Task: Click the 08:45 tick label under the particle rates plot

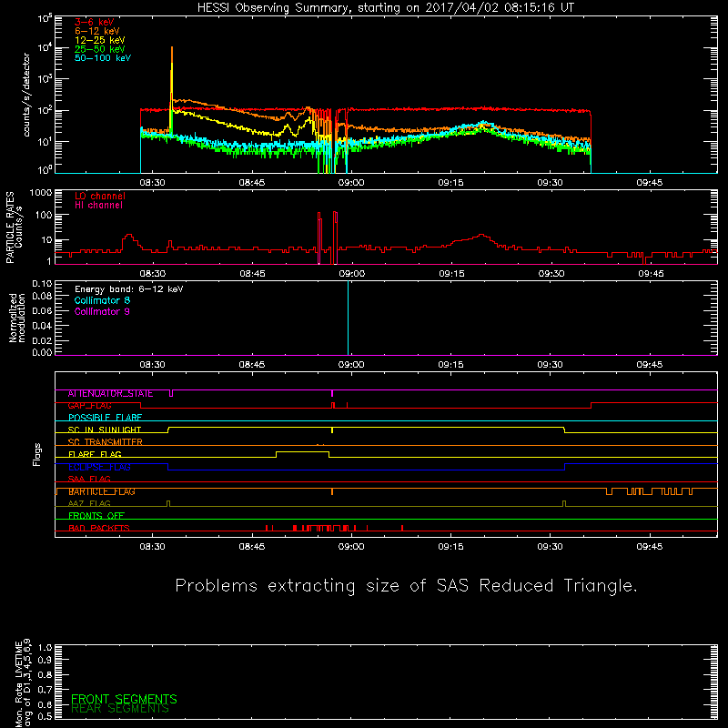Action: pyautogui.click(x=253, y=274)
